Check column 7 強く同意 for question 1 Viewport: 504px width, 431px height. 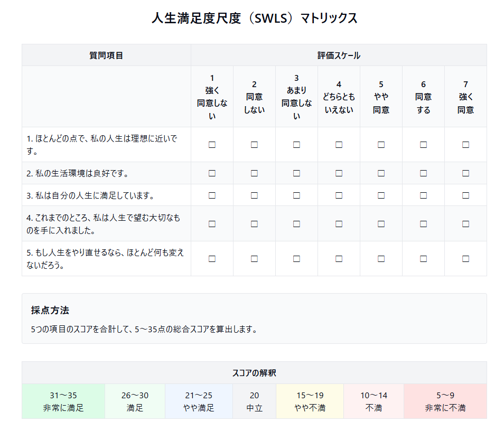[465, 145]
